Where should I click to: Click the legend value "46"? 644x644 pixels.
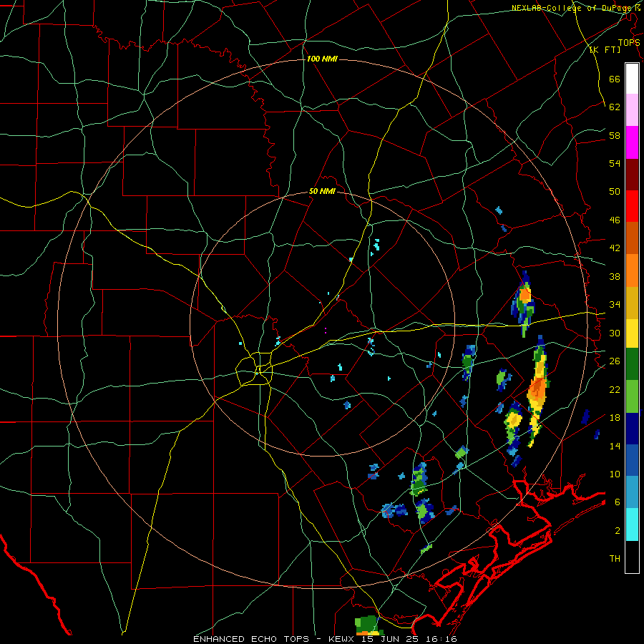(615, 220)
